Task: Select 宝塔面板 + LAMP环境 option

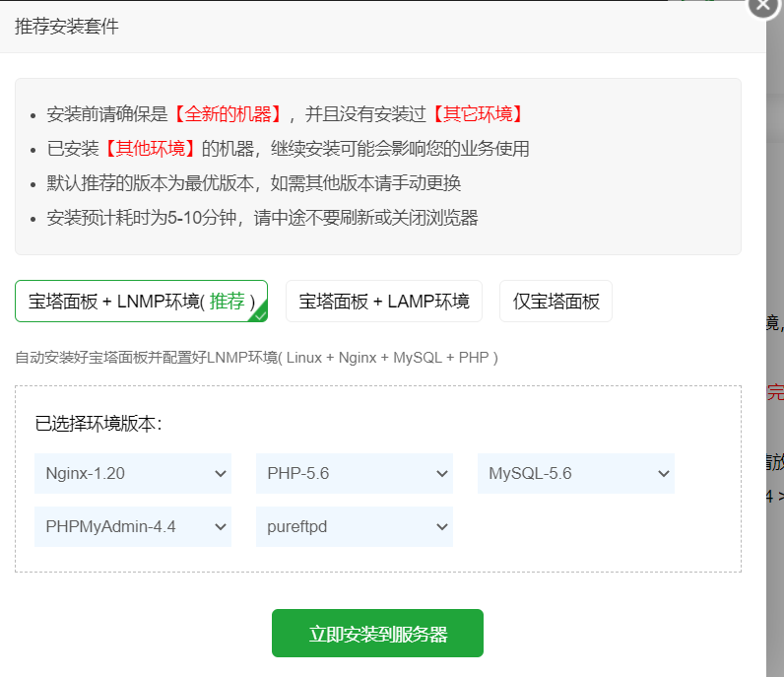Action: (x=383, y=301)
